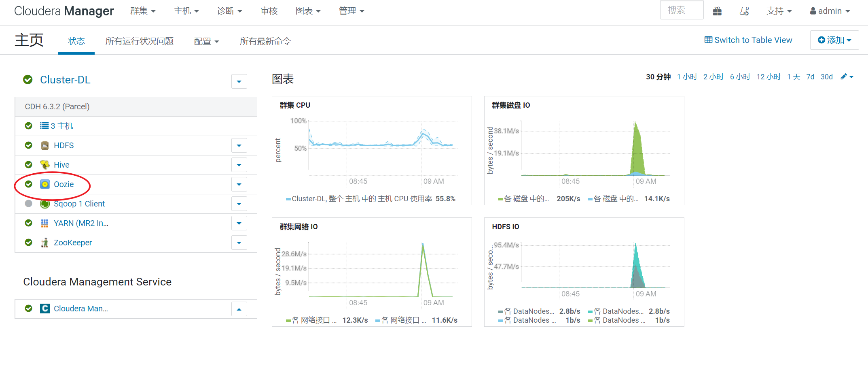This screenshot has width=868, height=381.
Task: Open the ZooKeeper service link
Action: tap(73, 243)
